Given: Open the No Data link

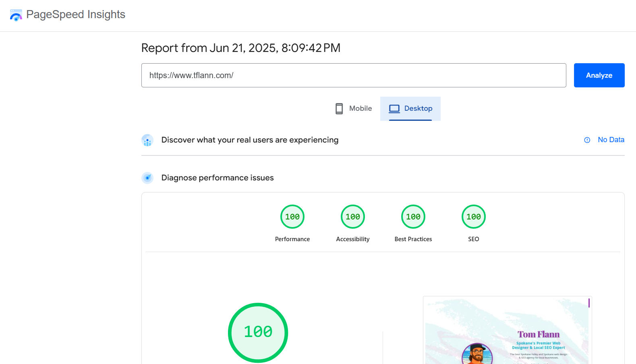Looking at the screenshot, I should pyautogui.click(x=611, y=140).
